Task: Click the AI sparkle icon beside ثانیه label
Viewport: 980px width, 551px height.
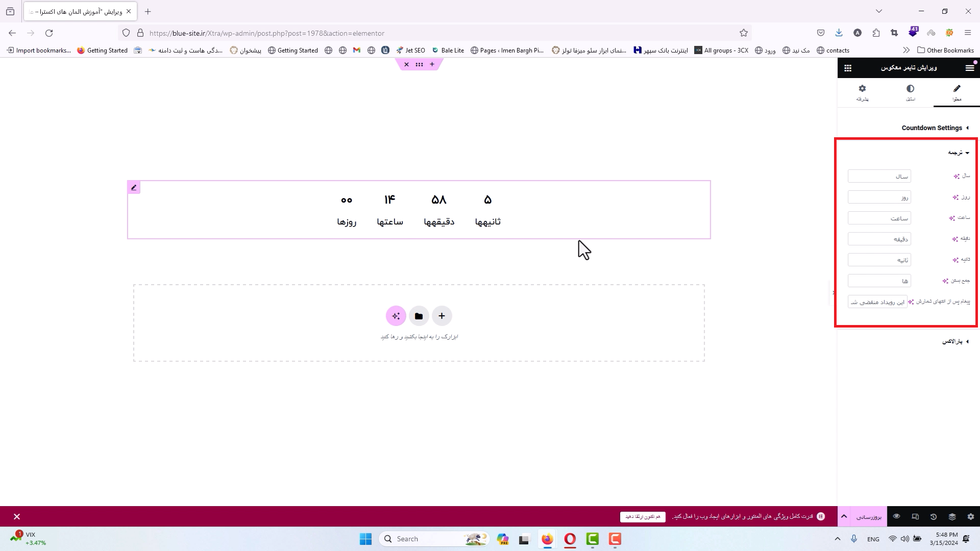Action: pos(955,260)
